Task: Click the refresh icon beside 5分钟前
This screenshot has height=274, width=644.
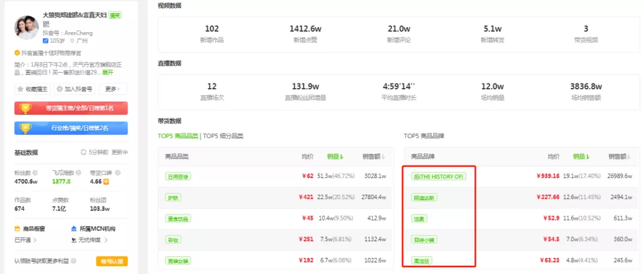Action: coord(83,152)
